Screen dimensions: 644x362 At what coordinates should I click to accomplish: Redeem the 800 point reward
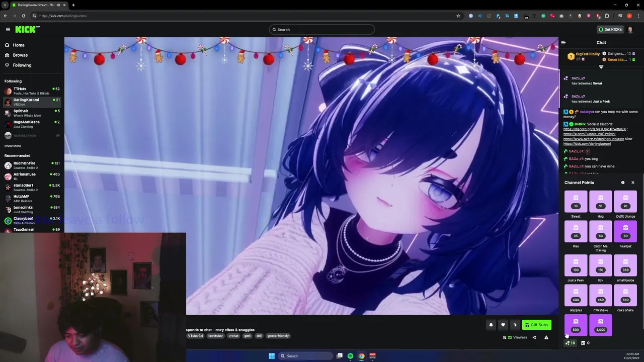tap(576, 325)
